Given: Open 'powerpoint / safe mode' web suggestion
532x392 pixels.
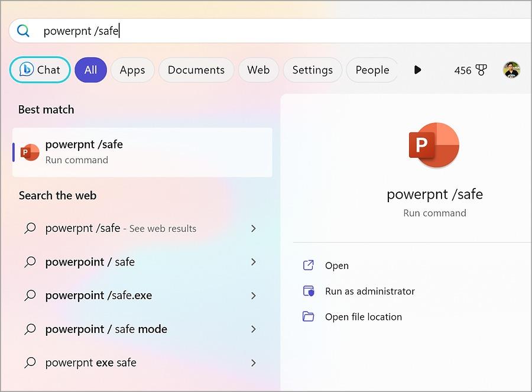Looking at the screenshot, I should [x=142, y=329].
